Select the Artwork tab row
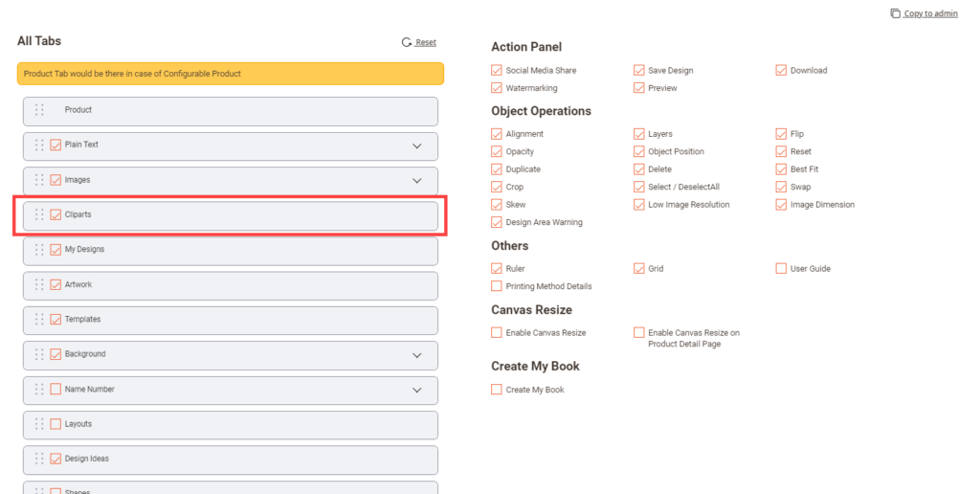Screen dimensions: 980x494 pyautogui.click(x=230, y=285)
